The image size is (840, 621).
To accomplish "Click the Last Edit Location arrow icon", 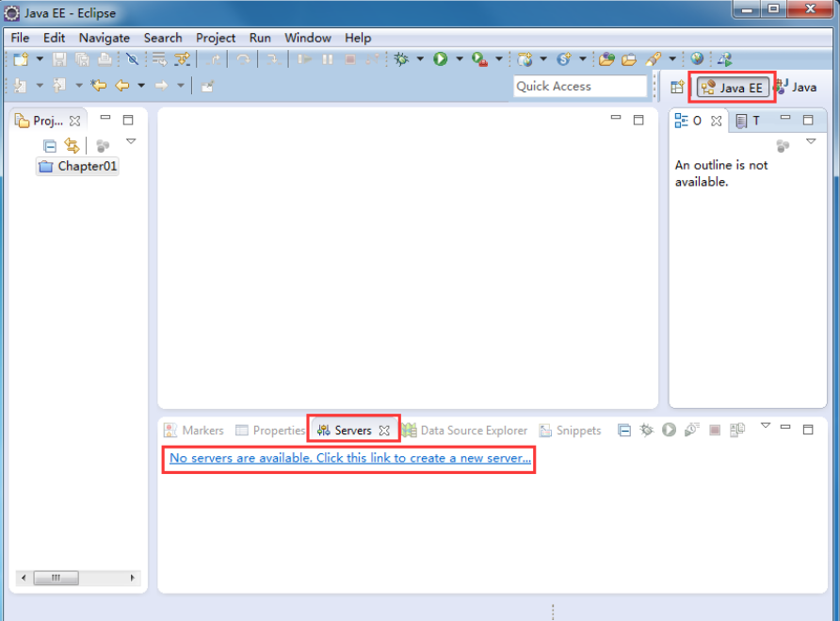I will click(x=99, y=85).
